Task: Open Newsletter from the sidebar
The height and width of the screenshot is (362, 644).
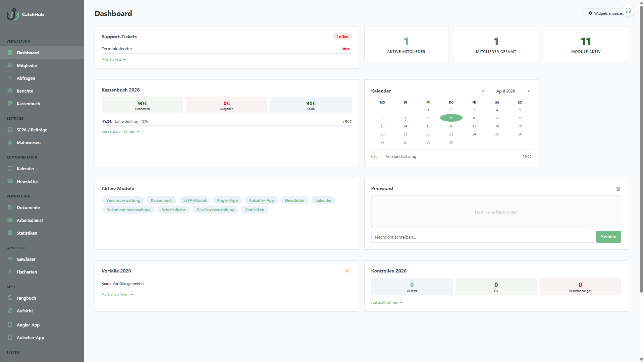Action: click(x=28, y=181)
